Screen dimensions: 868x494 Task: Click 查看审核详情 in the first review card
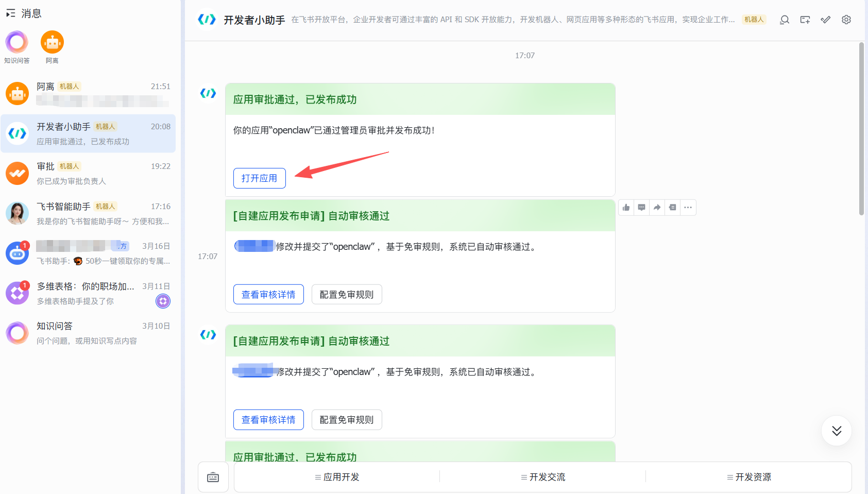(x=268, y=295)
